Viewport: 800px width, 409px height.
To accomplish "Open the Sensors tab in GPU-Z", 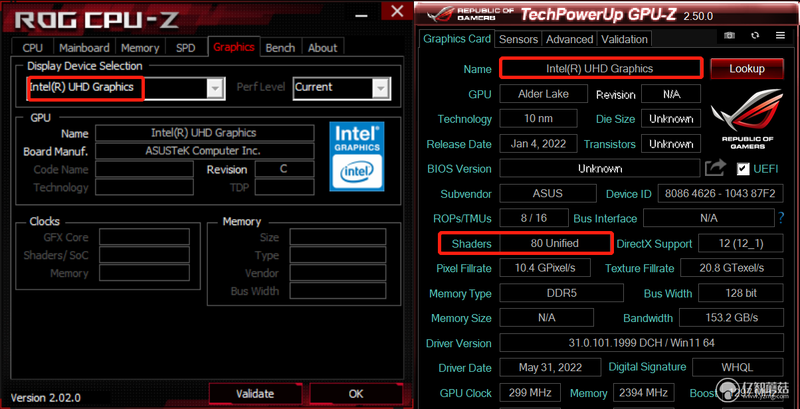I will [518, 39].
